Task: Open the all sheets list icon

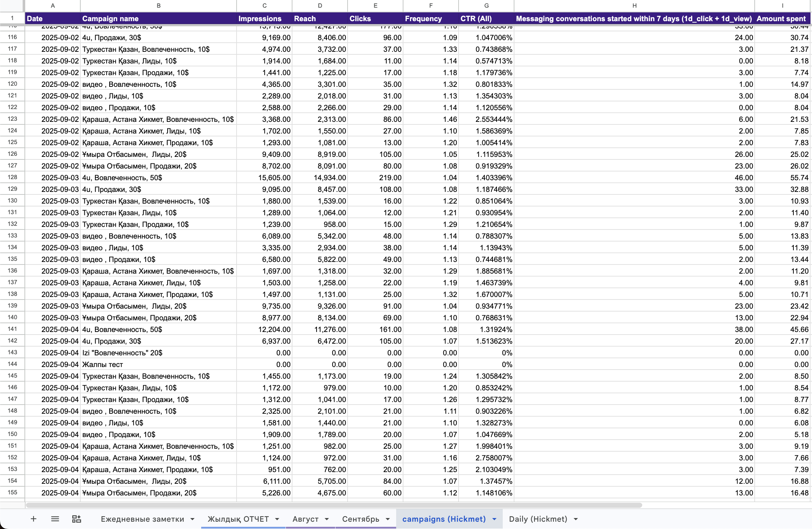Action: (55, 519)
